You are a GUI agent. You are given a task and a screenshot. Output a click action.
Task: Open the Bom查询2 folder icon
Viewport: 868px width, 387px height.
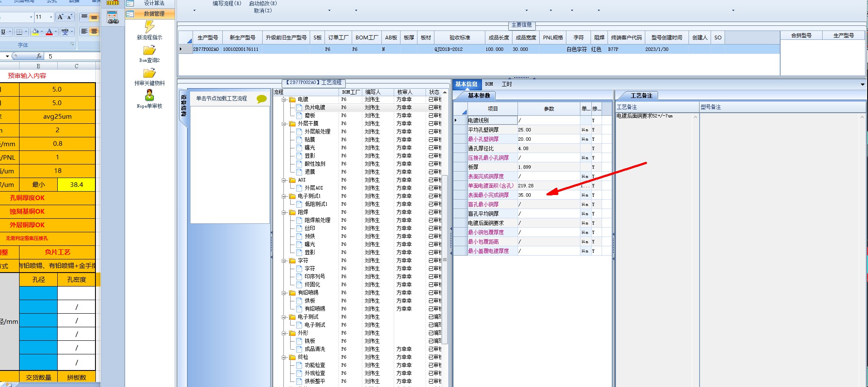point(149,50)
